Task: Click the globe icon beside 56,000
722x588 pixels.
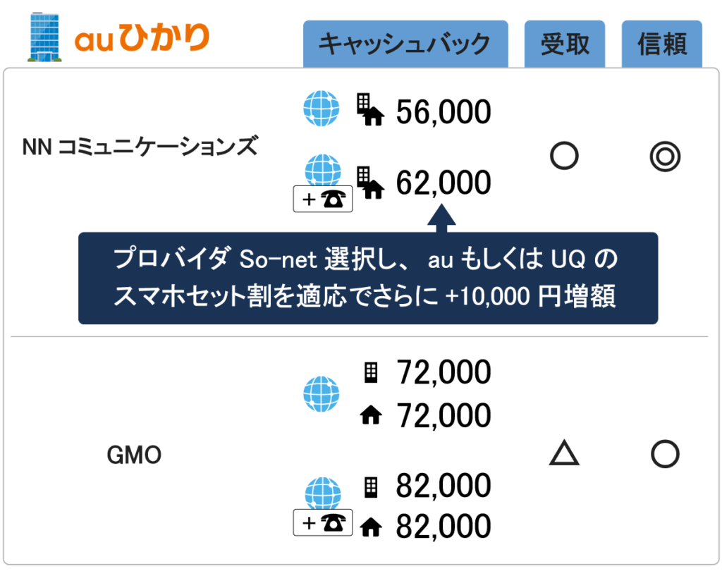Action: coord(322,109)
